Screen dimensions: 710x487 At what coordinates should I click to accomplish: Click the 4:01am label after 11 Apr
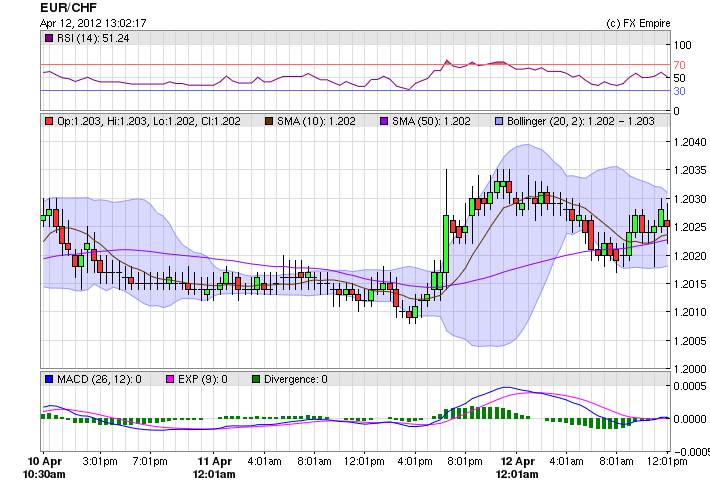pyautogui.click(x=264, y=461)
